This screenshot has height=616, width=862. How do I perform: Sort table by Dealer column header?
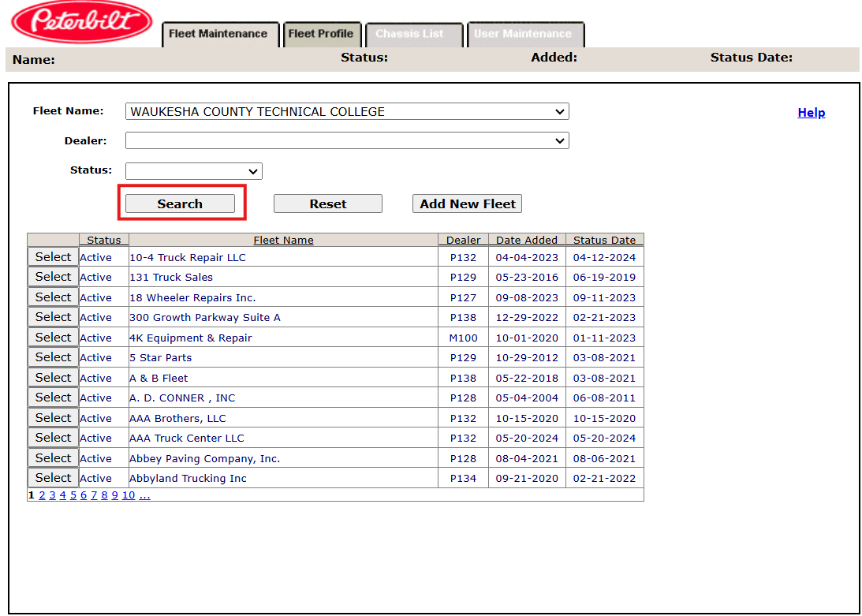[x=464, y=241]
